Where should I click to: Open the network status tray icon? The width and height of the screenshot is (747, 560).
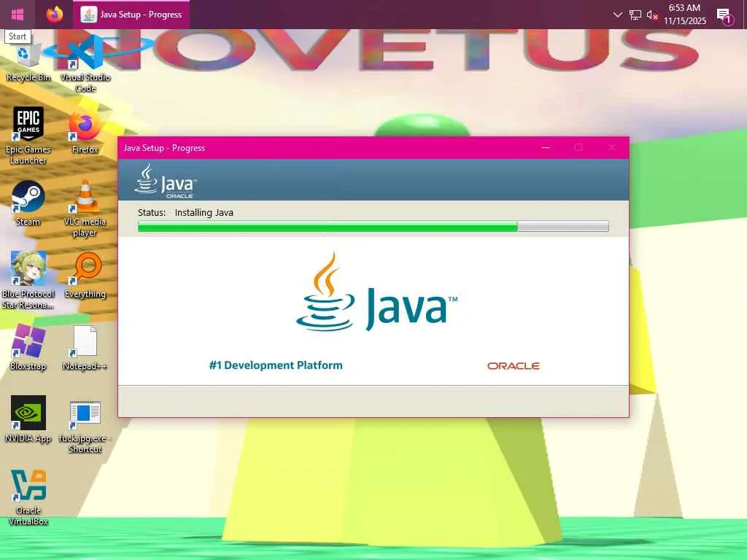coord(635,15)
